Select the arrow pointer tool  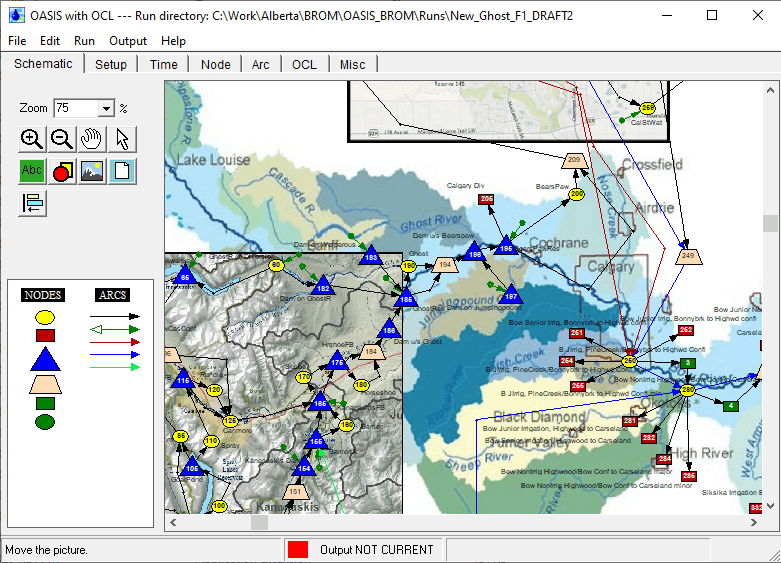tap(122, 140)
